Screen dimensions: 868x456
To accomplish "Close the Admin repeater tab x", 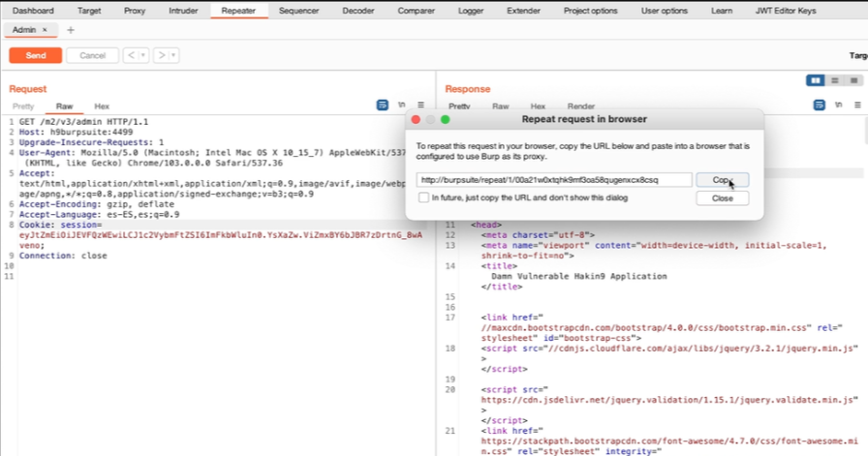I will (45, 30).
